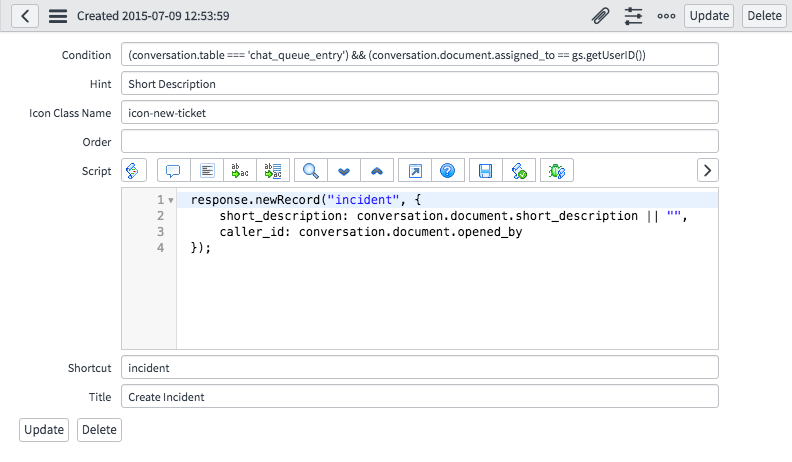
Task: Click script line 1 response.newRecord text
Action: tap(306, 200)
